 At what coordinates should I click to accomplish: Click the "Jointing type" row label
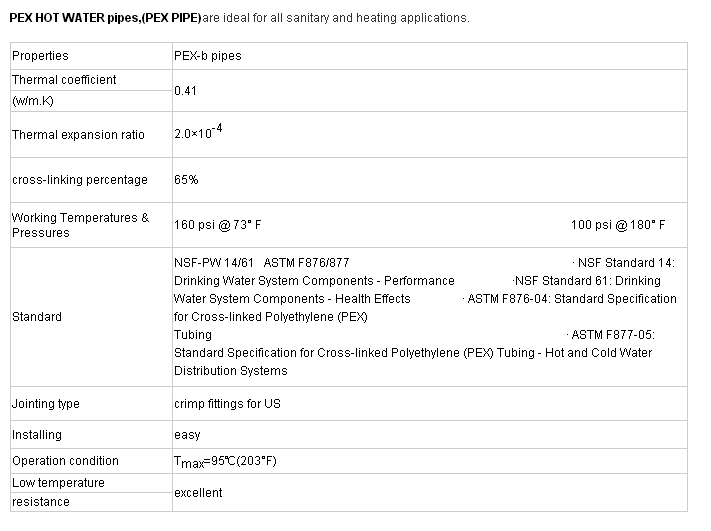[x=46, y=404]
